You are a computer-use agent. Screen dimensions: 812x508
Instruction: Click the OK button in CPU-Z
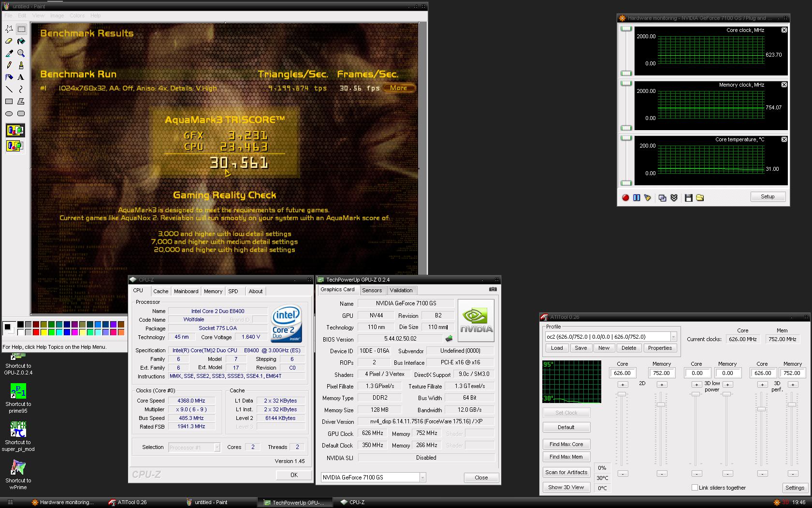click(294, 475)
